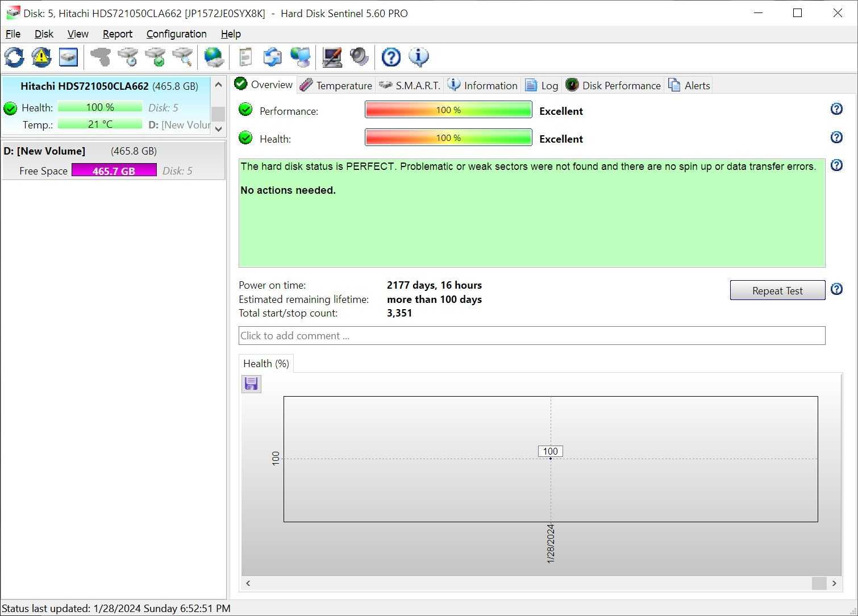
Task: Click the grayed-out disk toolbar icon
Action: [x=101, y=57]
